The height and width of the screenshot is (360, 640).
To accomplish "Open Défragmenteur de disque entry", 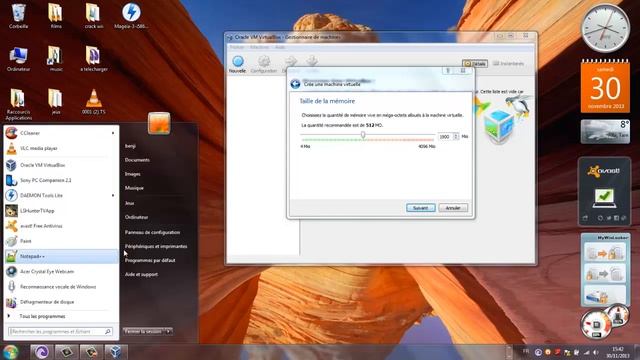I will 60,302.
